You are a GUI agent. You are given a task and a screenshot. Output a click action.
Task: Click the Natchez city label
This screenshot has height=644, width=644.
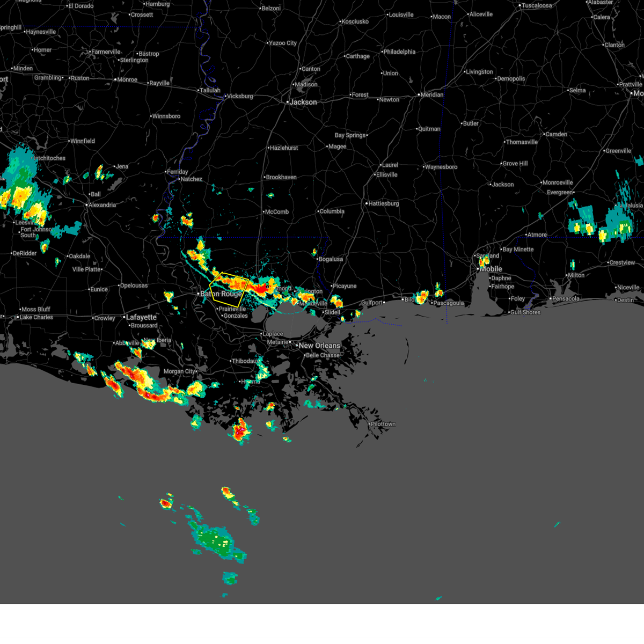tap(192, 179)
